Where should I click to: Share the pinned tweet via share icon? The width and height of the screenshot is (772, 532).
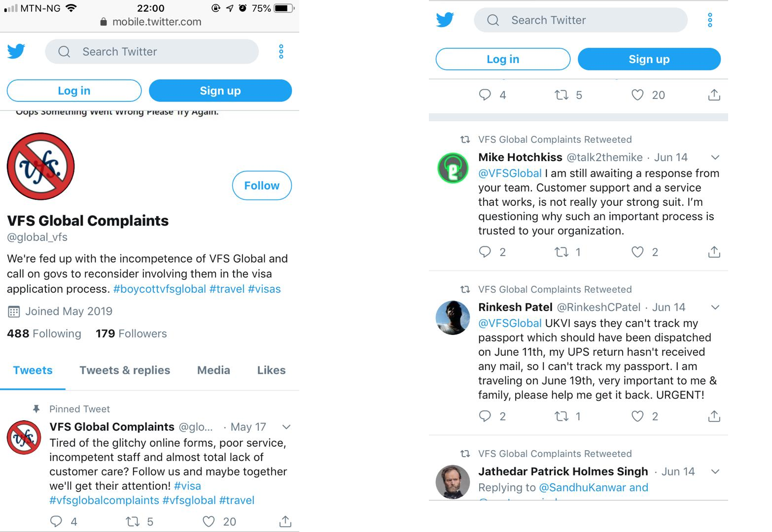(285, 521)
